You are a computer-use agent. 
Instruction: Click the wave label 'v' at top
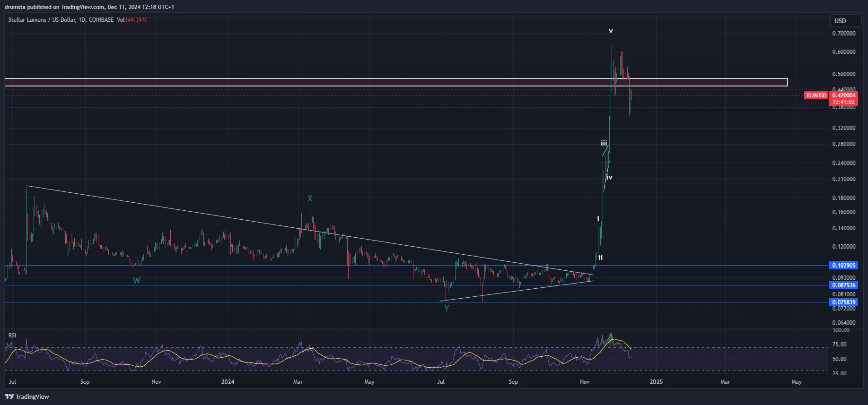click(611, 31)
